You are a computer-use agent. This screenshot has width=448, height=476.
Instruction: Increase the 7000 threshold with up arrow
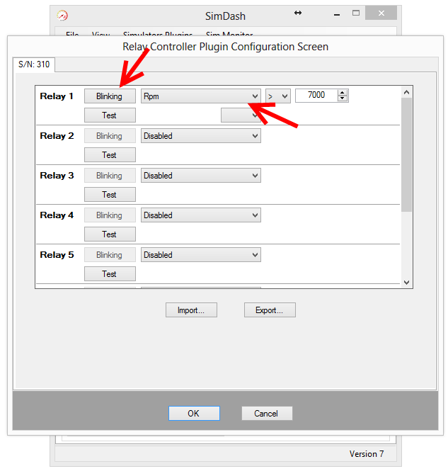click(343, 93)
